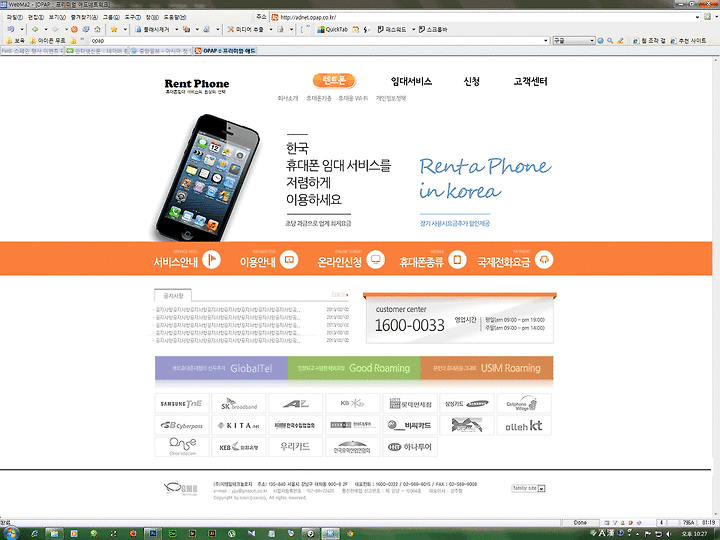This screenshot has height=540, width=720.
Task: Expand the 패스워드 dropdown arrow
Action: click(413, 29)
